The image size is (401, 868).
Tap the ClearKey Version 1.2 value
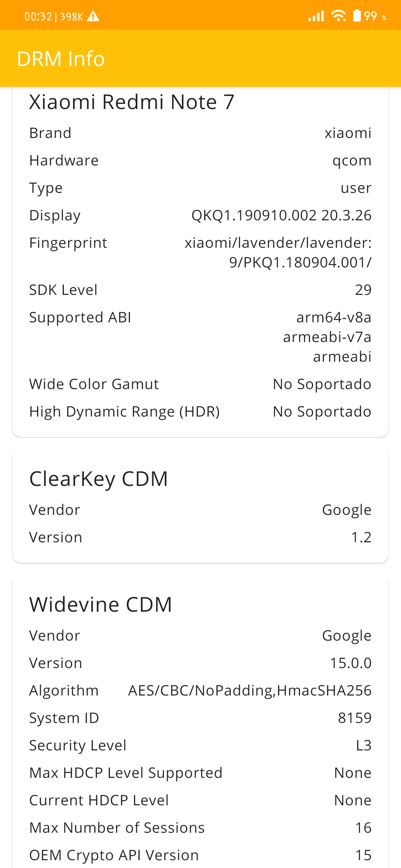pos(361,537)
